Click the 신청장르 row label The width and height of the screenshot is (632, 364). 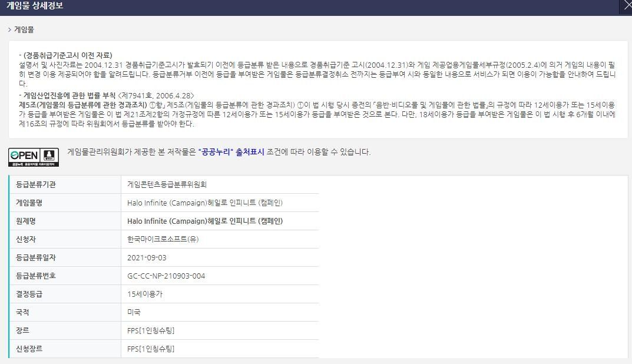point(29,349)
